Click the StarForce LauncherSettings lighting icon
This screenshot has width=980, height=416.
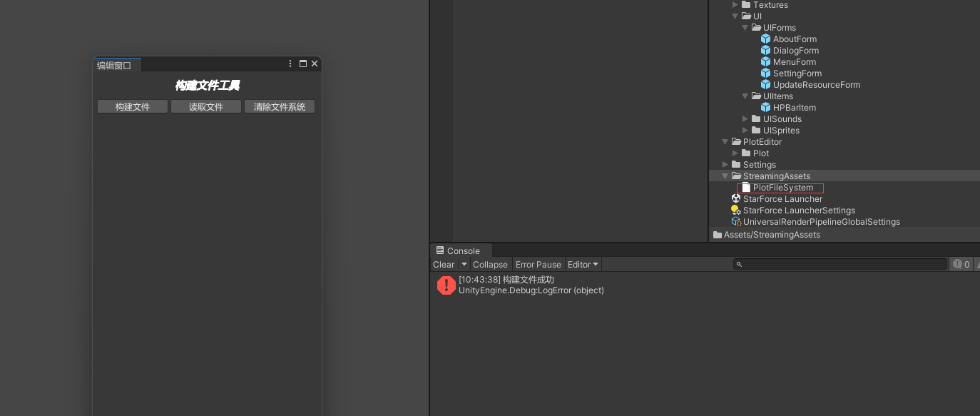[x=736, y=210]
